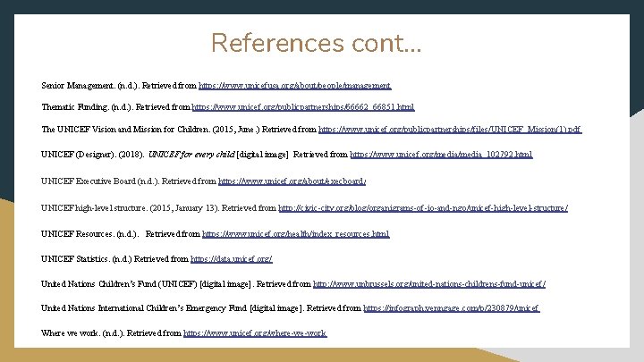This screenshot has width=644, height=362.
Task: Open the UNICEF Mission PDF link
Action: click(x=450, y=129)
